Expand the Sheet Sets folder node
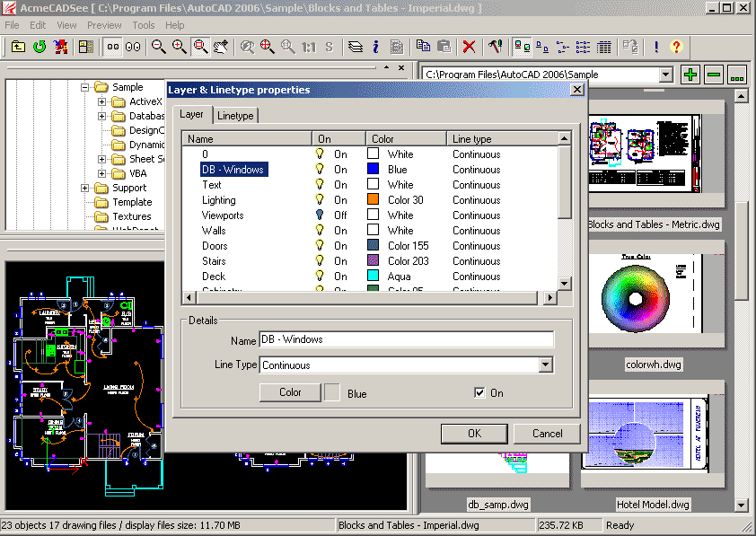This screenshot has width=756, height=536. click(101, 159)
